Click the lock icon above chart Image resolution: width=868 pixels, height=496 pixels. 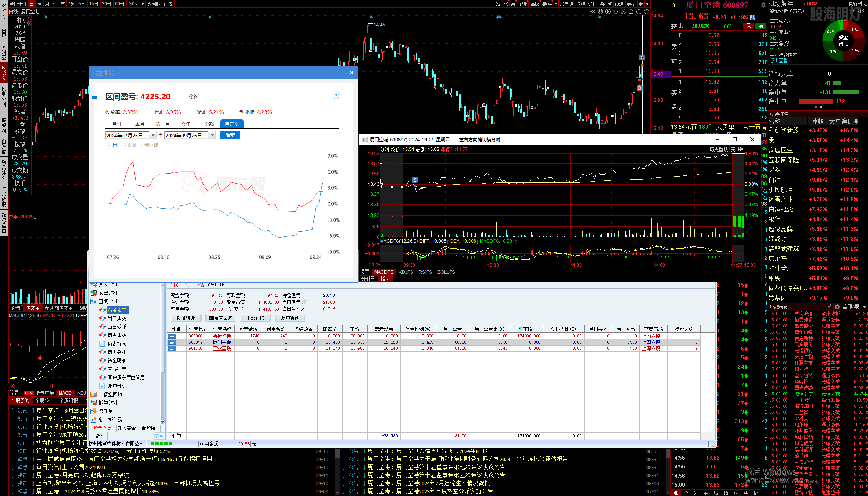point(631,12)
